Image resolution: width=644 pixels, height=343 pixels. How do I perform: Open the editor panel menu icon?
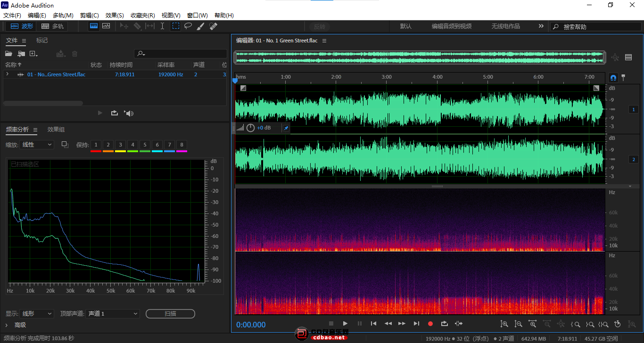coord(324,41)
